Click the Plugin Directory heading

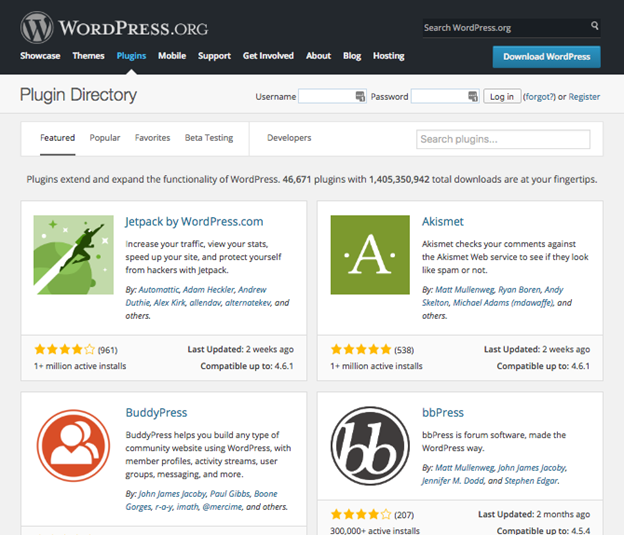tap(78, 95)
